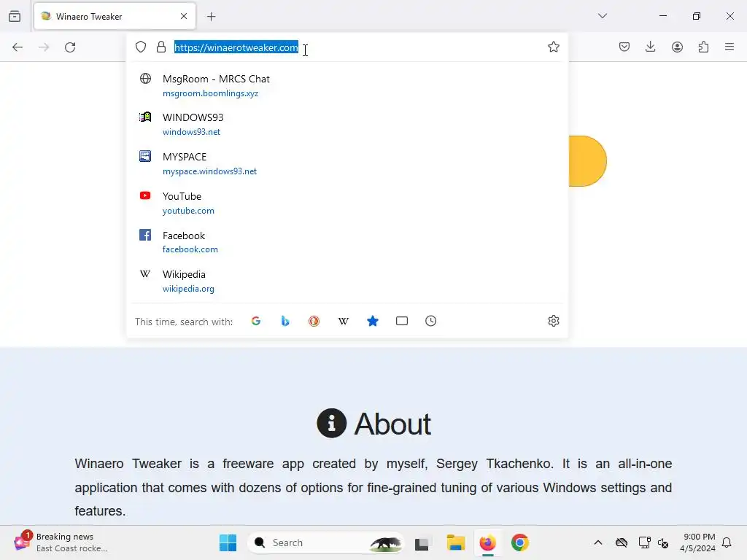Open Task View in taskbar
The height and width of the screenshot is (560, 747).
pos(422,542)
